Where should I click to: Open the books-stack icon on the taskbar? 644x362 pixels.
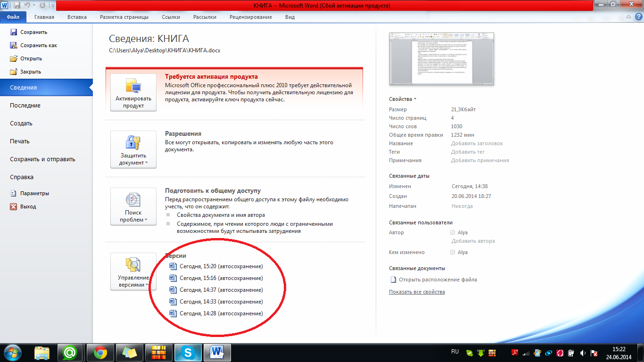tap(159, 353)
